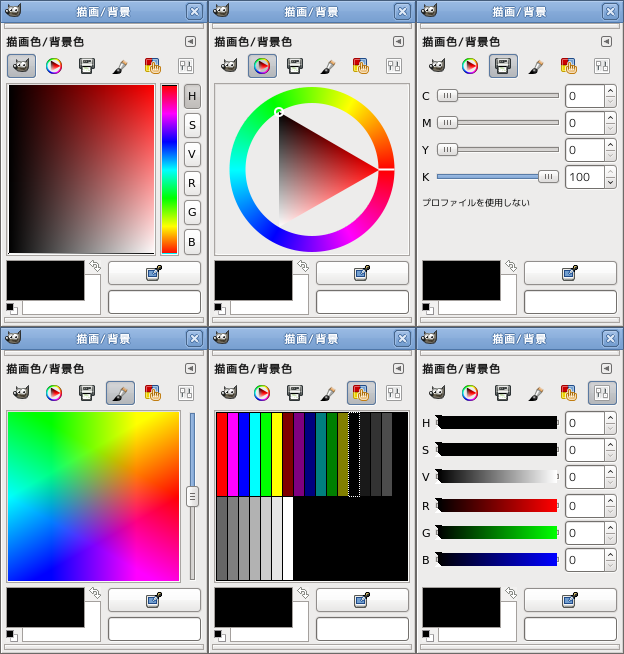Open the scales tab in the CMYK window
Screen dimensions: 624x654
[602, 66]
